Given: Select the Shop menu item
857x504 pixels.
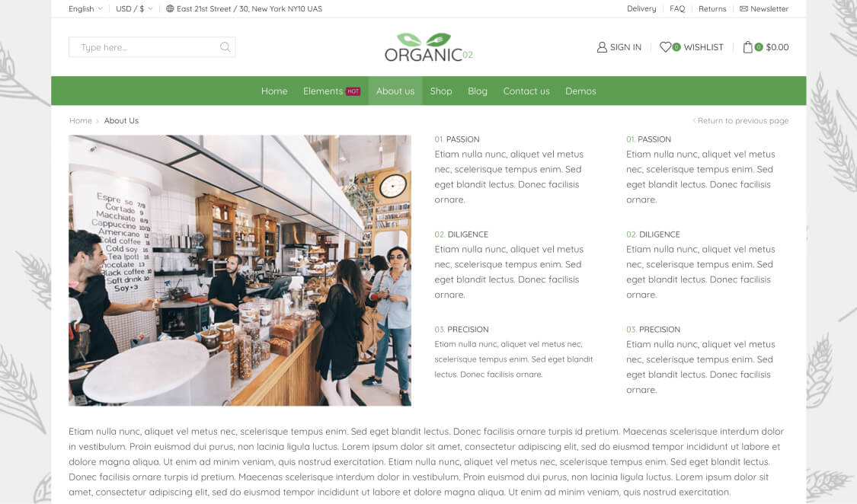Looking at the screenshot, I should [440, 91].
